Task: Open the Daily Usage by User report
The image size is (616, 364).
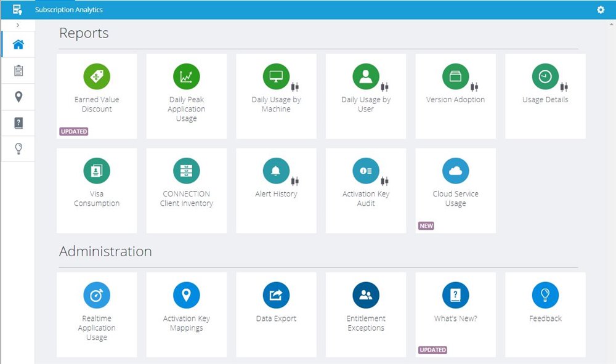Action: pos(366,86)
